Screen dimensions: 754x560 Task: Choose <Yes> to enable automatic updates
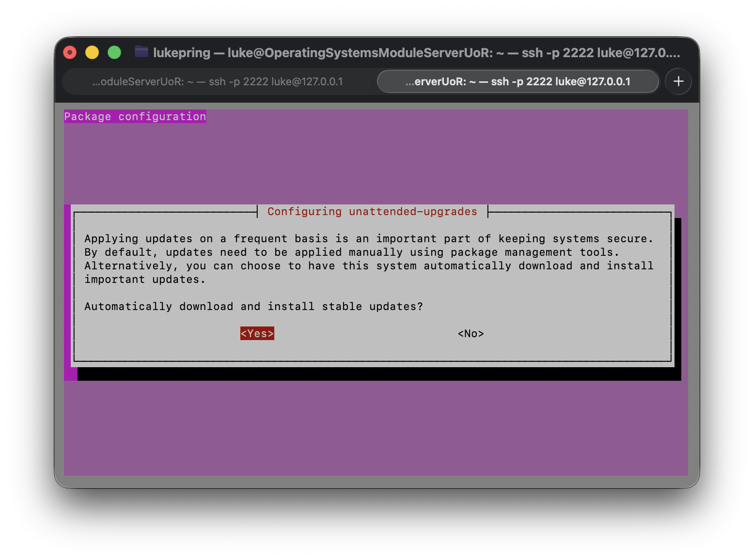point(257,333)
